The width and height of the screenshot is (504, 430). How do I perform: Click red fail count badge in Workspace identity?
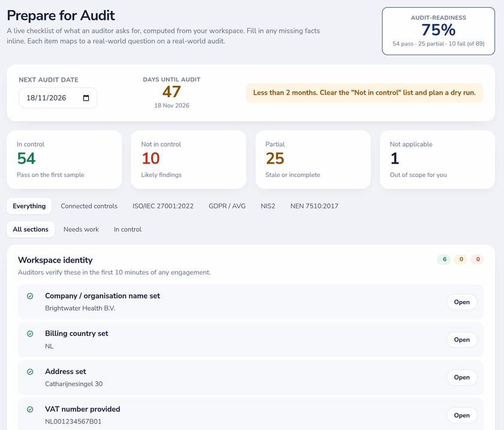[x=478, y=259]
